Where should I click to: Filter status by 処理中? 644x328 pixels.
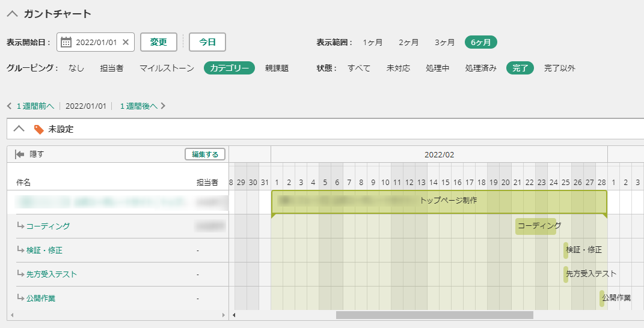[x=437, y=68]
